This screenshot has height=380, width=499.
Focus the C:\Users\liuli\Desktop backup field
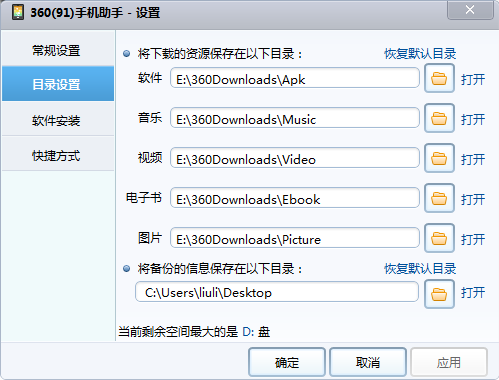coord(277,292)
